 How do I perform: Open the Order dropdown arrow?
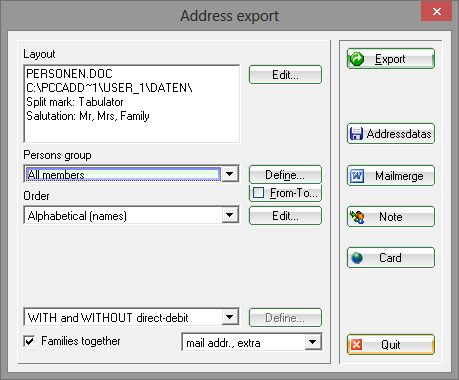click(x=230, y=215)
